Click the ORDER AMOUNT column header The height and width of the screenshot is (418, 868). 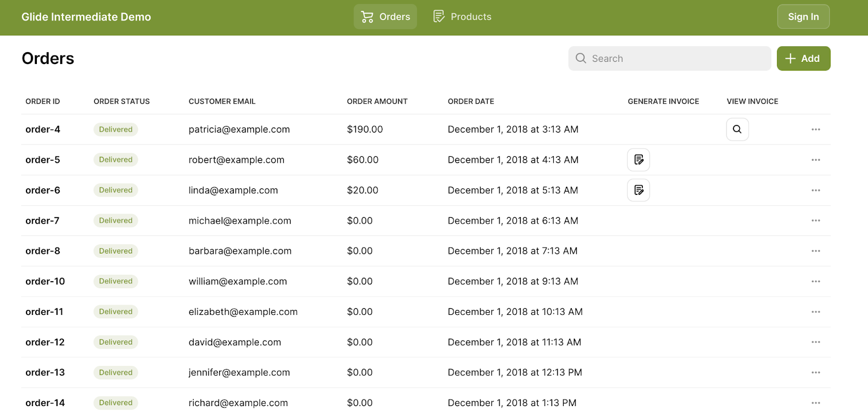(377, 102)
